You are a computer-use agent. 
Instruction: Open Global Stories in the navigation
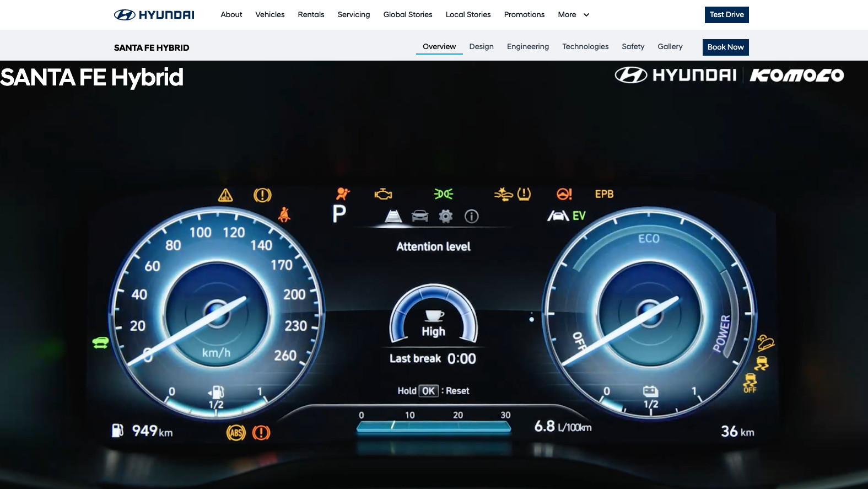(x=407, y=15)
